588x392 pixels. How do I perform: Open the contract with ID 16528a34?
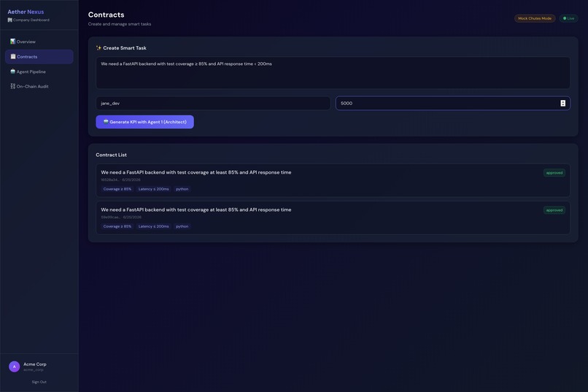(333, 180)
